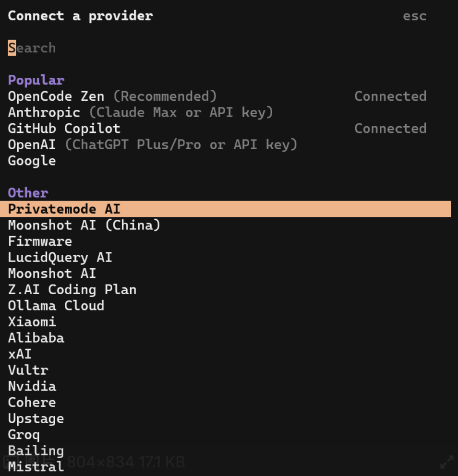Connect the Ollama Cloud provider
Viewport: 458px width, 476px height.
56,306
